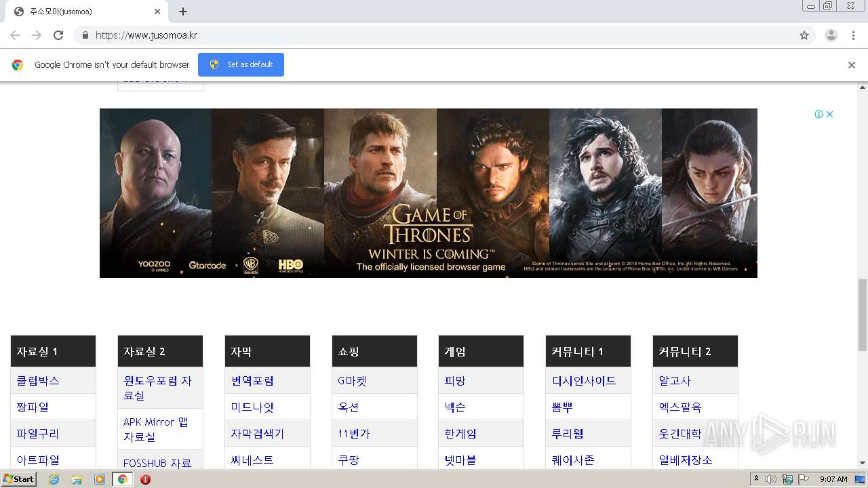
Task: Click the 커뮤니티 1 column header
Action: point(588,351)
